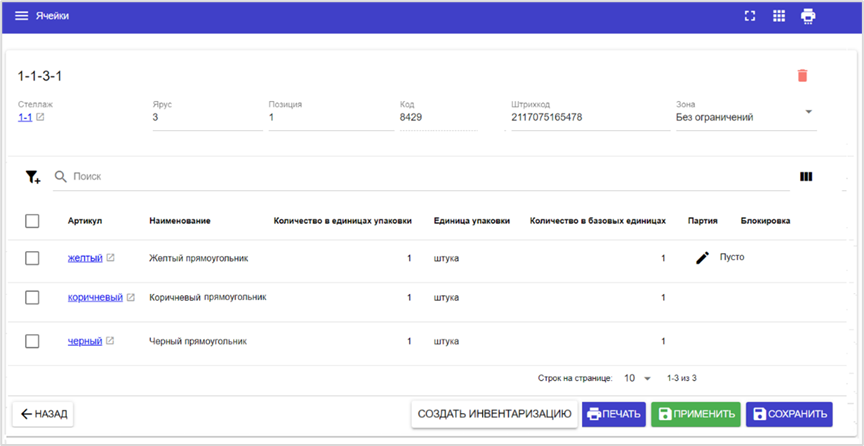Click the printer icon in header
The height and width of the screenshot is (446, 864).
tap(808, 16)
